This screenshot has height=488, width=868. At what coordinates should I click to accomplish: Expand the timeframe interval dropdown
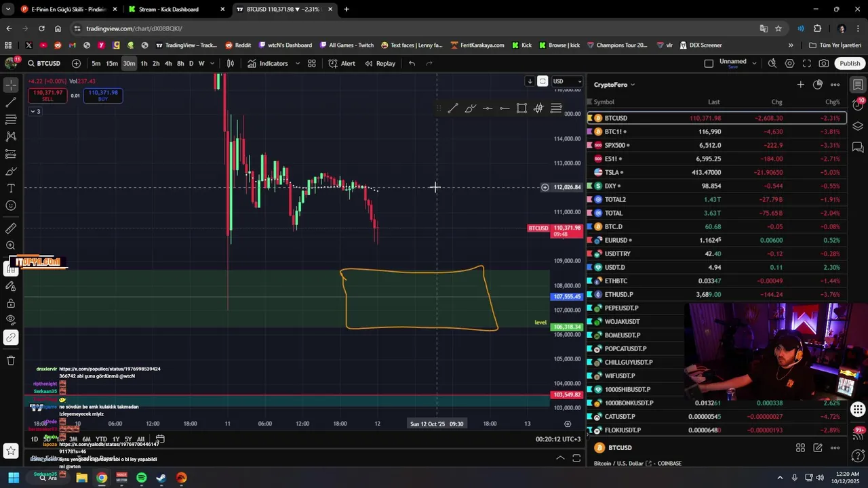point(212,63)
